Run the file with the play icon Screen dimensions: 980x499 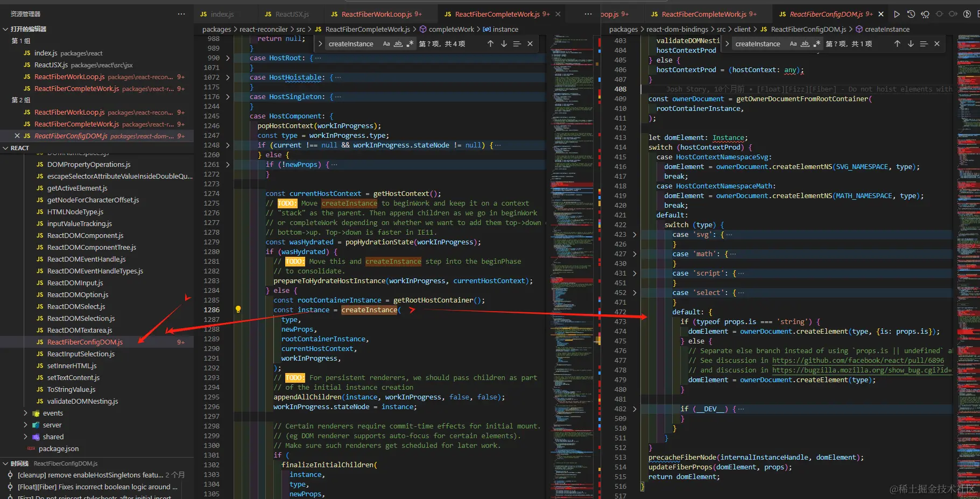897,14
